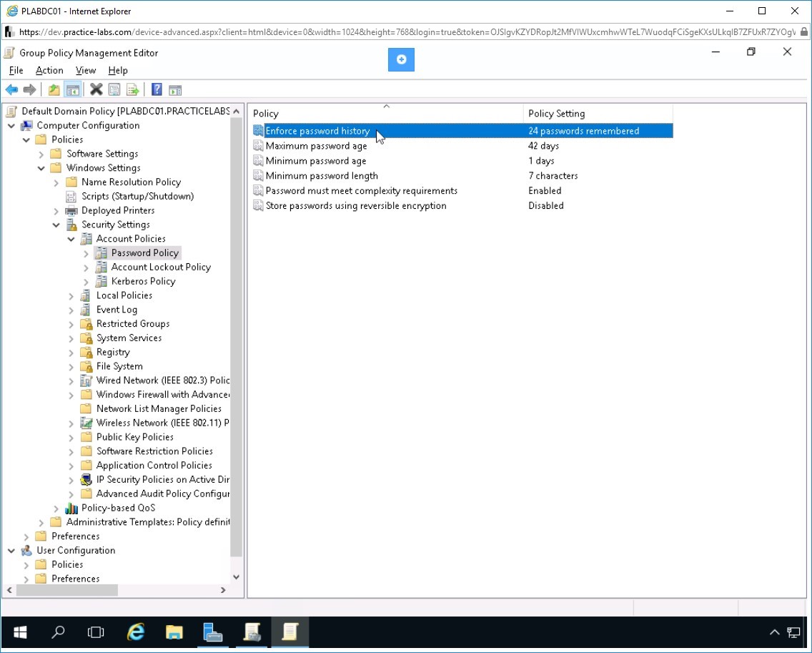812x653 pixels.
Task: Expand the Account Lockout Policy node
Action: 86,267
